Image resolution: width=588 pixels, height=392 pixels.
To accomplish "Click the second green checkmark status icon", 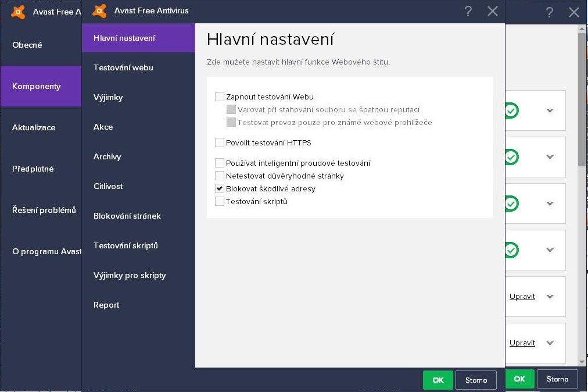I will click(511, 157).
